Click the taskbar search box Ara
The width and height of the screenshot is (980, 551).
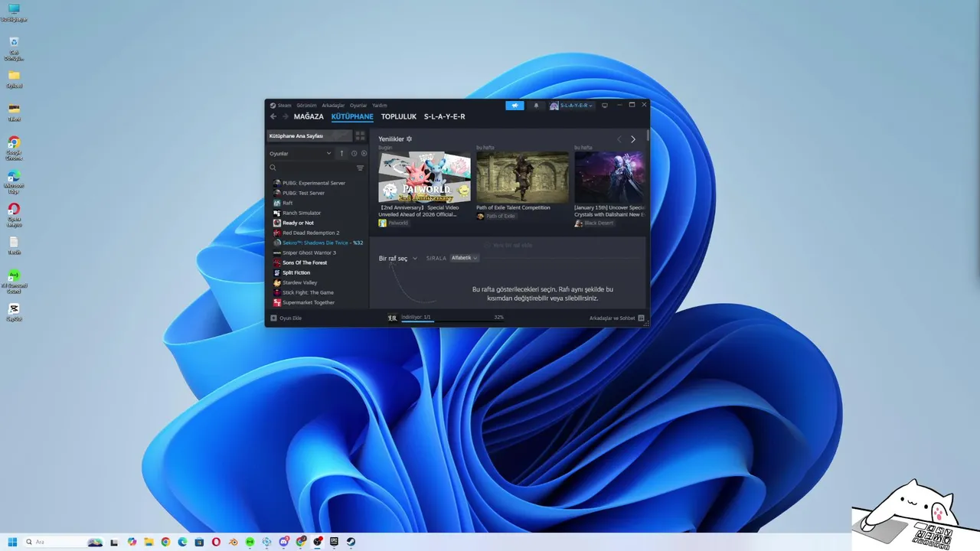(x=64, y=542)
